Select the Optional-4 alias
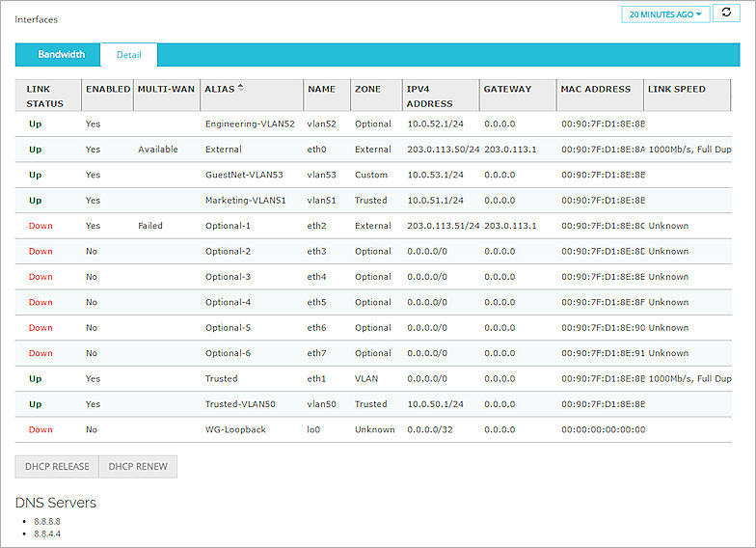Viewport: 756px width, 548px height. (x=228, y=303)
